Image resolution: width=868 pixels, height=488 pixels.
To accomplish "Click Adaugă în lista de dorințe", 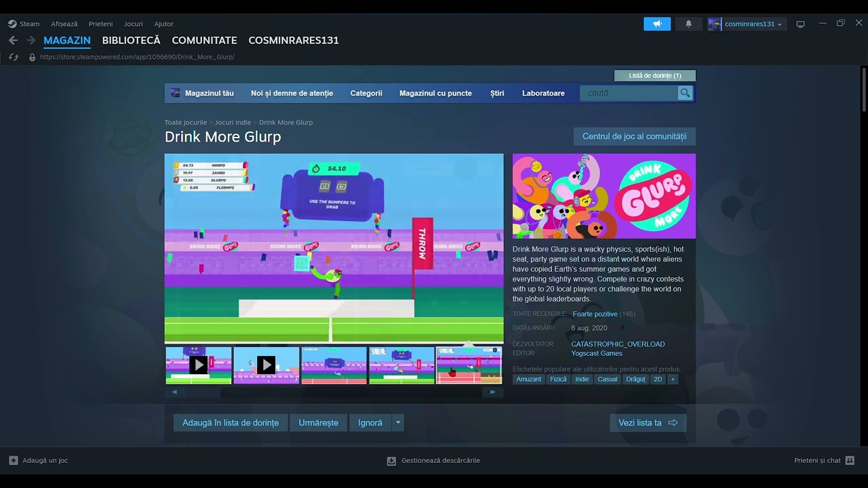I will tap(231, 422).
